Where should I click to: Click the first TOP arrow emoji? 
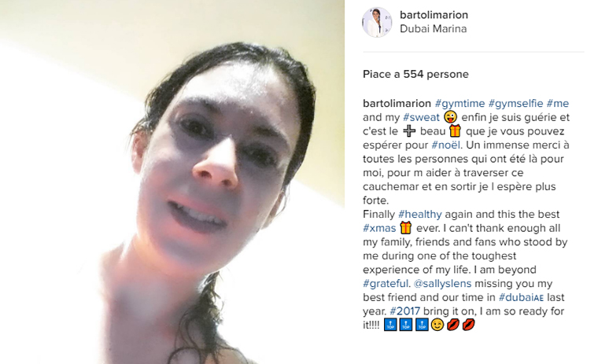coord(390,325)
